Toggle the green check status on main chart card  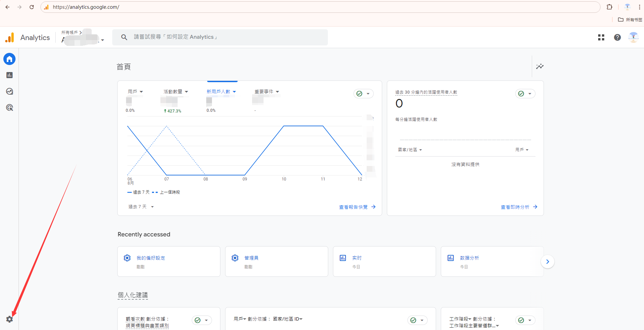[363, 94]
